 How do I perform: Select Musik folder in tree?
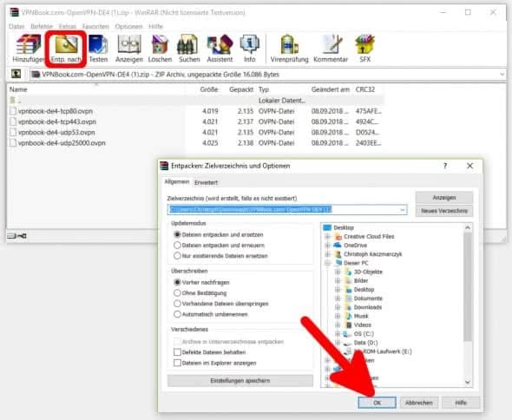361,316
